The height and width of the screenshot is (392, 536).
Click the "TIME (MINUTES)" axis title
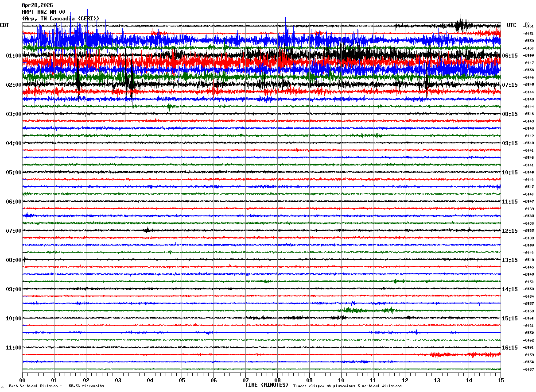[x=267, y=385]
